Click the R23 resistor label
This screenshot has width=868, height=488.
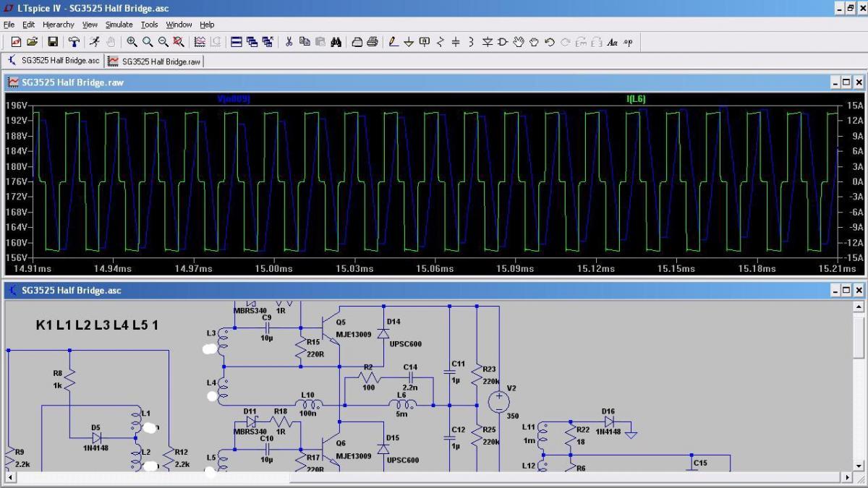point(489,369)
